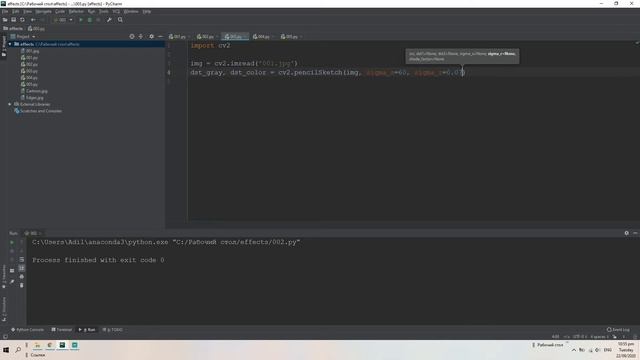This screenshot has height=360, width=640.
Task: Click the ENG language indicator in system tray
Action: (x=607, y=350)
